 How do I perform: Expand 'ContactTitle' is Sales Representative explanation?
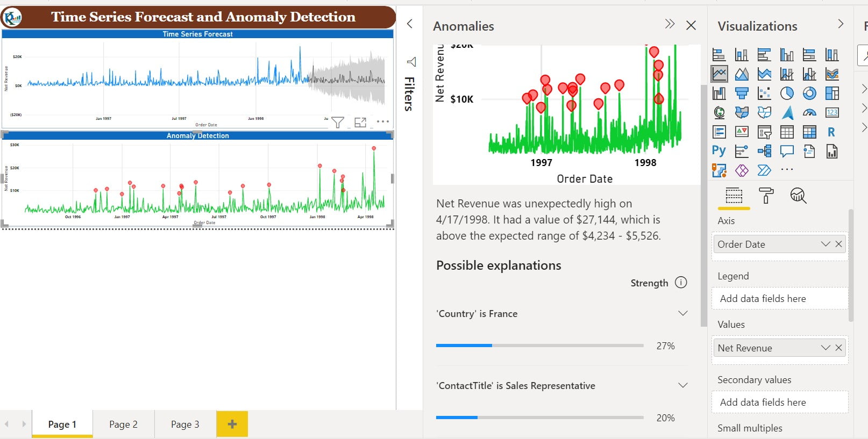[x=683, y=385]
